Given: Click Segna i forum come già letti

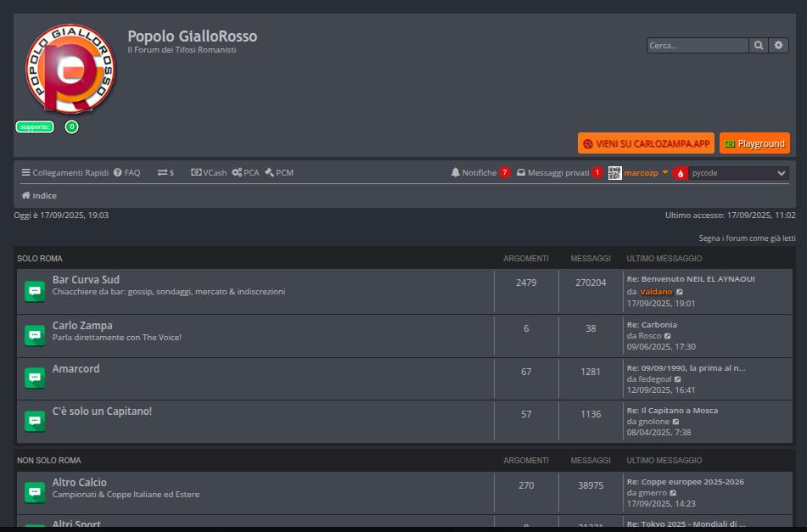Looking at the screenshot, I should pos(747,238).
